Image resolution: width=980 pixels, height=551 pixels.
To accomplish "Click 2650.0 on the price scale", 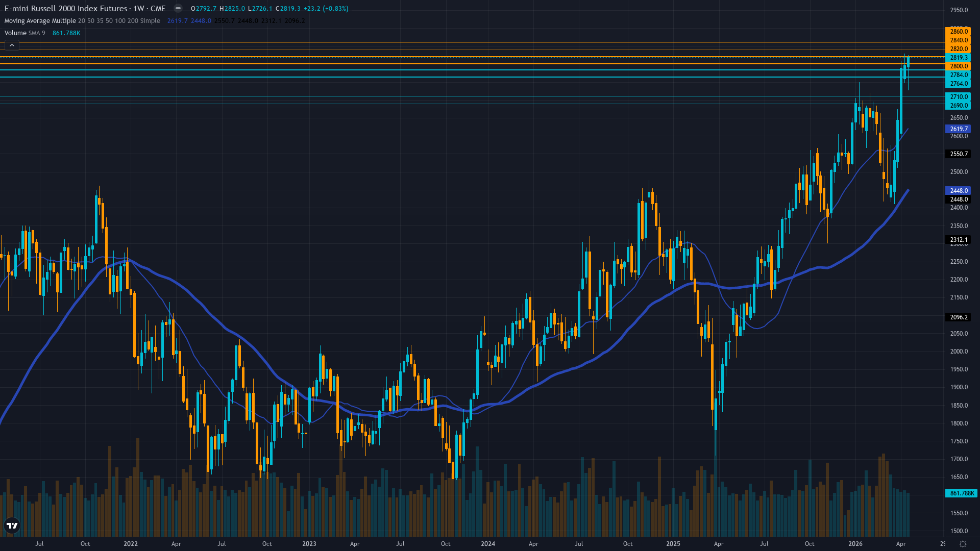I will tap(959, 118).
